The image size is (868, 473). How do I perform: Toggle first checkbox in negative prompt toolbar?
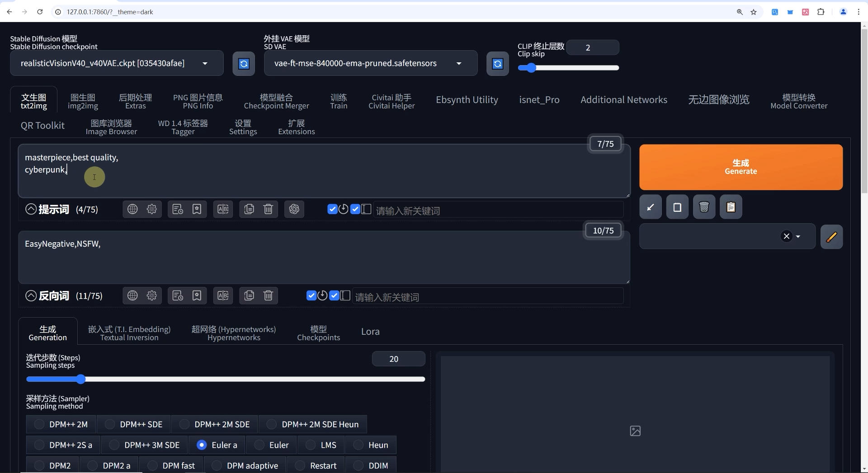click(311, 295)
